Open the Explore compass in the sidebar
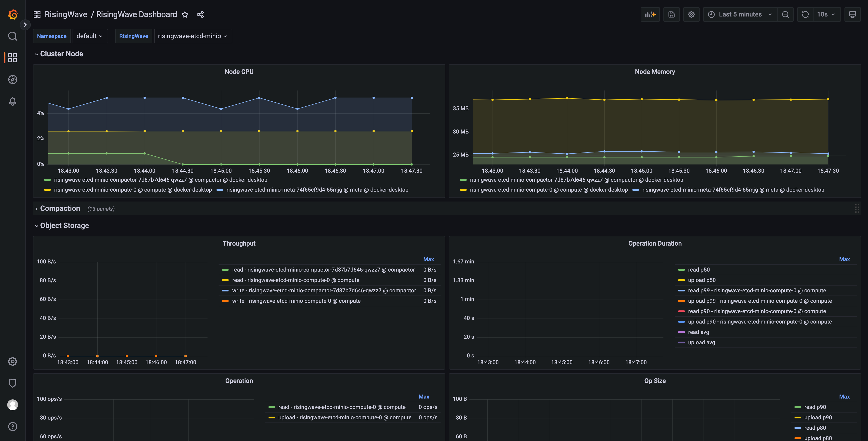868x441 pixels. coord(12,80)
